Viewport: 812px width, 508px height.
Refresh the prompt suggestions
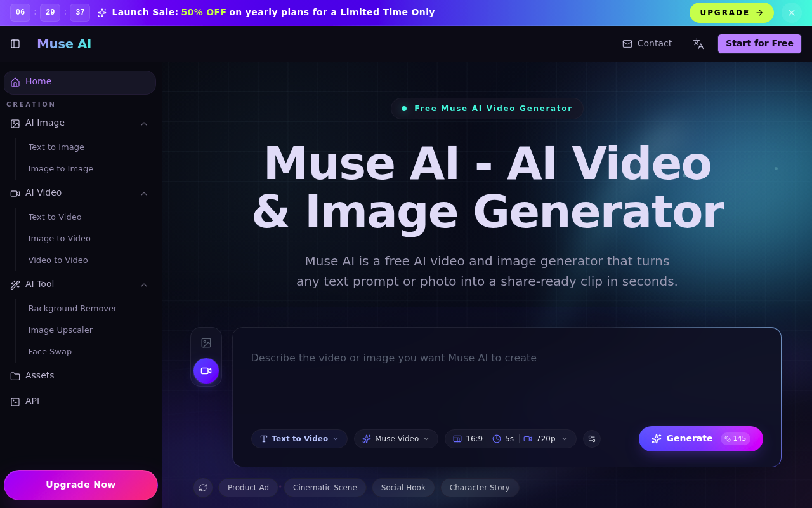tap(203, 488)
